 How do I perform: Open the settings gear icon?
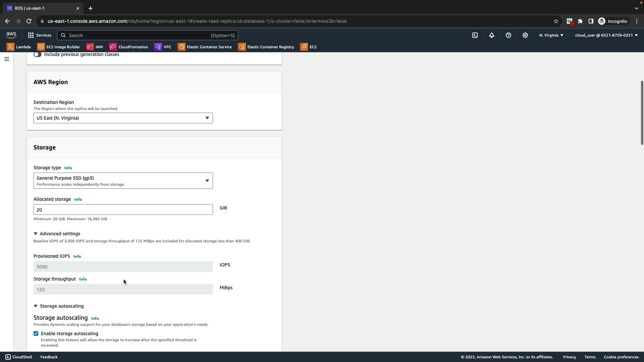[x=525, y=35]
